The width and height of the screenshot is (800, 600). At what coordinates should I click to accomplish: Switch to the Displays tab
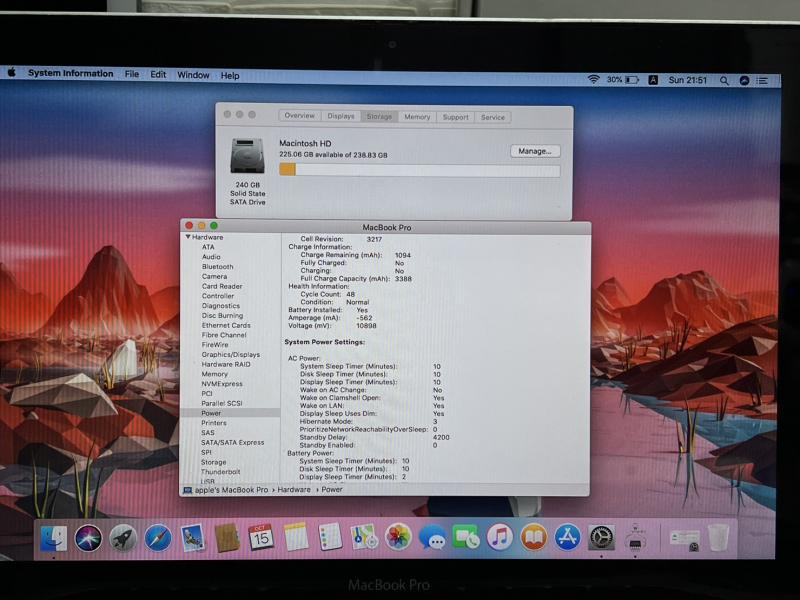(341, 116)
